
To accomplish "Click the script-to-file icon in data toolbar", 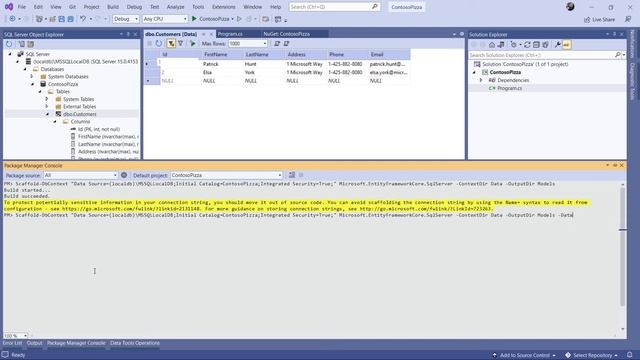I will coord(287,43).
